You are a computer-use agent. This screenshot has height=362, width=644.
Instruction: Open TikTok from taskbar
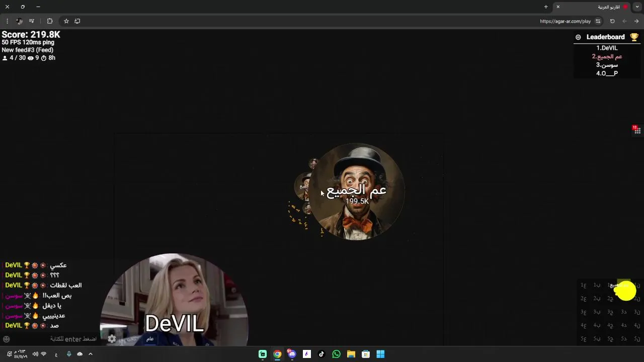[321, 354]
